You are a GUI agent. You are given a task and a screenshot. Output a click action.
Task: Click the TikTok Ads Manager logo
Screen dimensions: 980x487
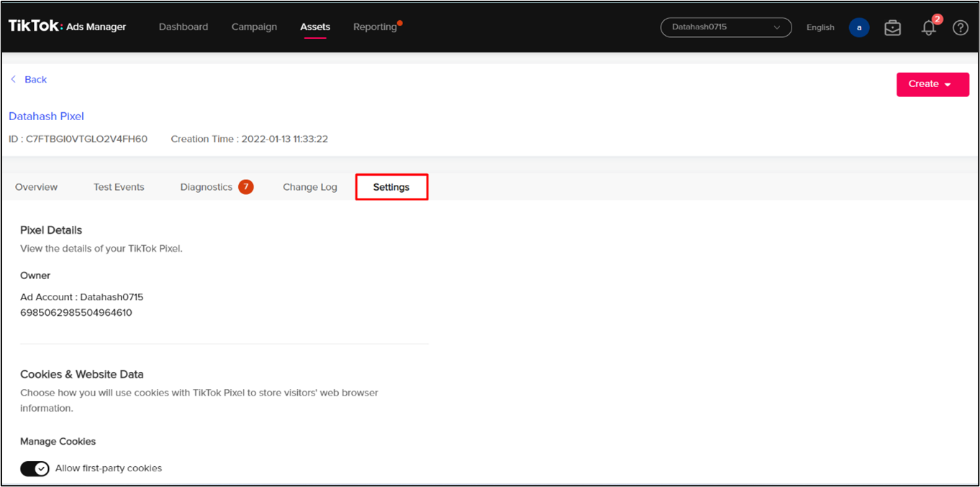pyautogui.click(x=67, y=27)
